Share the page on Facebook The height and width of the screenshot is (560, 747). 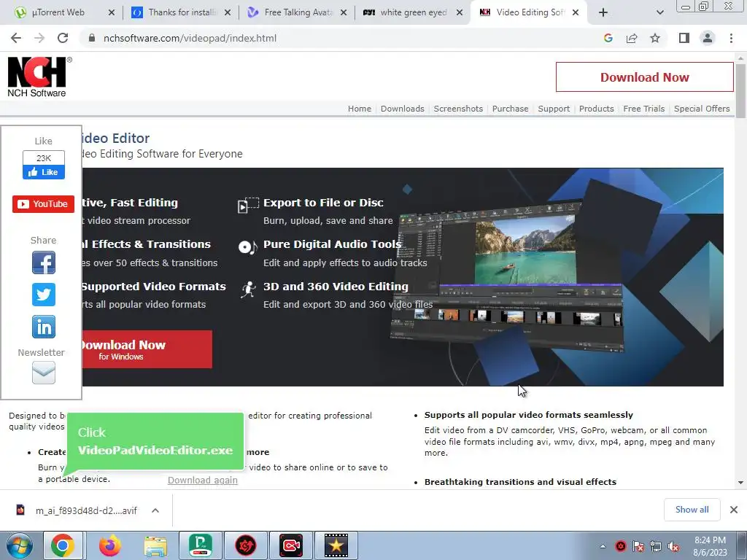[43, 262]
